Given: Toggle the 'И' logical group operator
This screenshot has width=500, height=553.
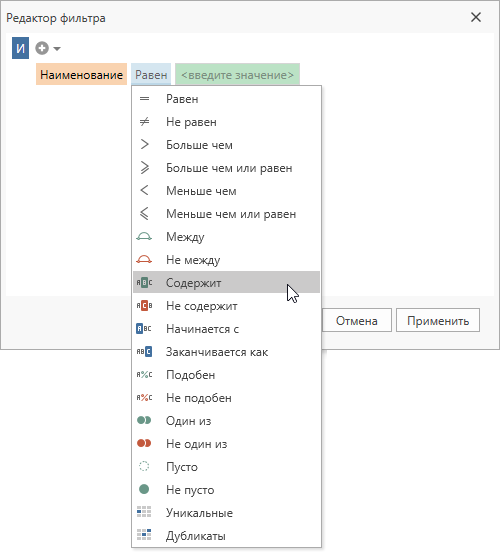Looking at the screenshot, I should pos(20,48).
